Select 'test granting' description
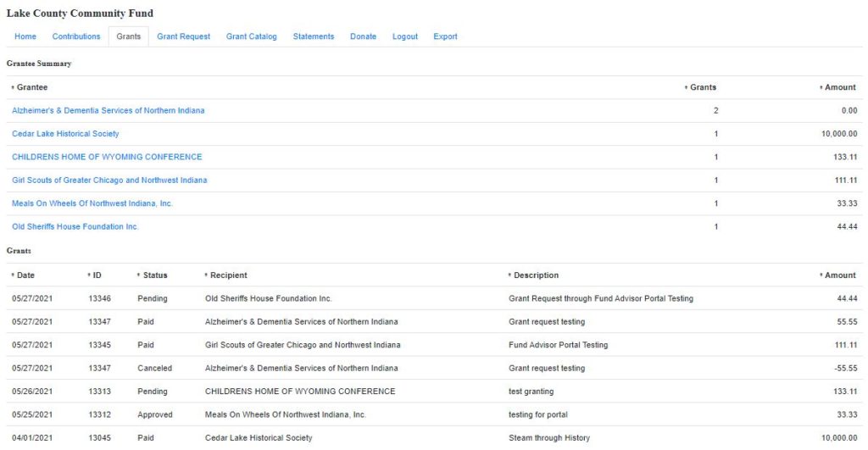The height and width of the screenshot is (450, 868). 531,392
